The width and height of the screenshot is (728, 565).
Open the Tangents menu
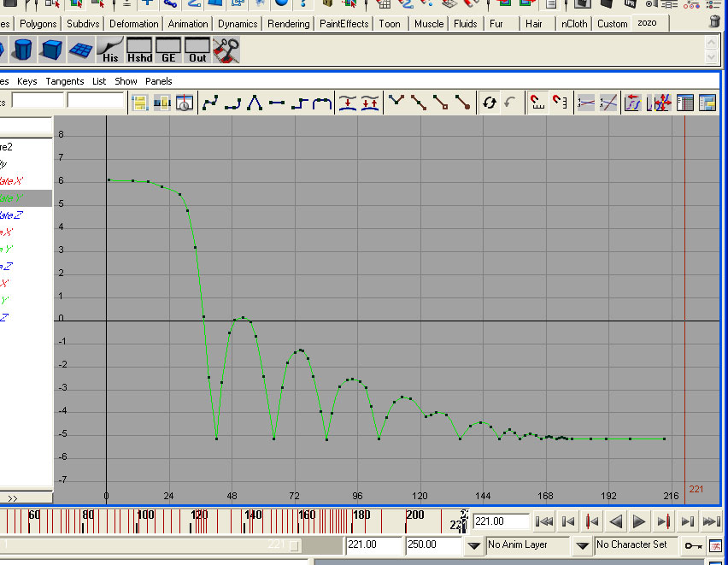65,81
